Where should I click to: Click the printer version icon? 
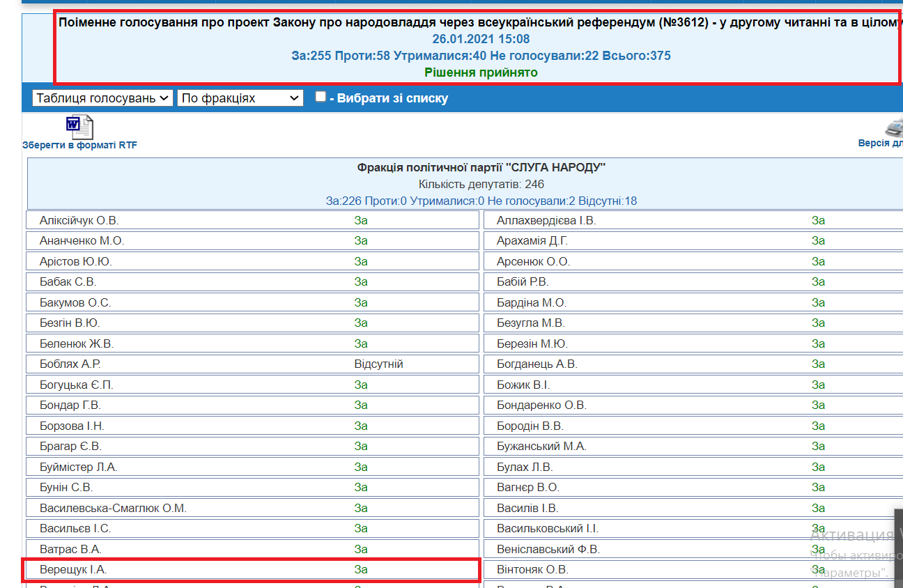pos(894,126)
